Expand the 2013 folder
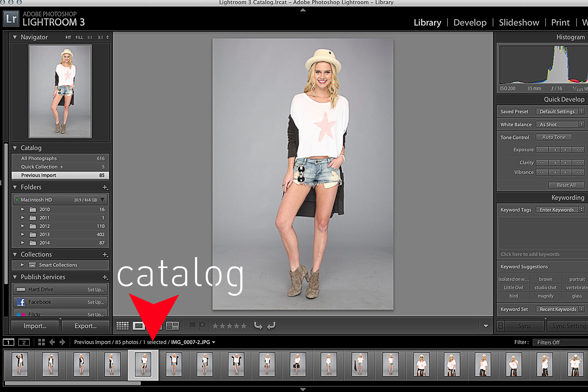588x392 pixels. click(23, 234)
